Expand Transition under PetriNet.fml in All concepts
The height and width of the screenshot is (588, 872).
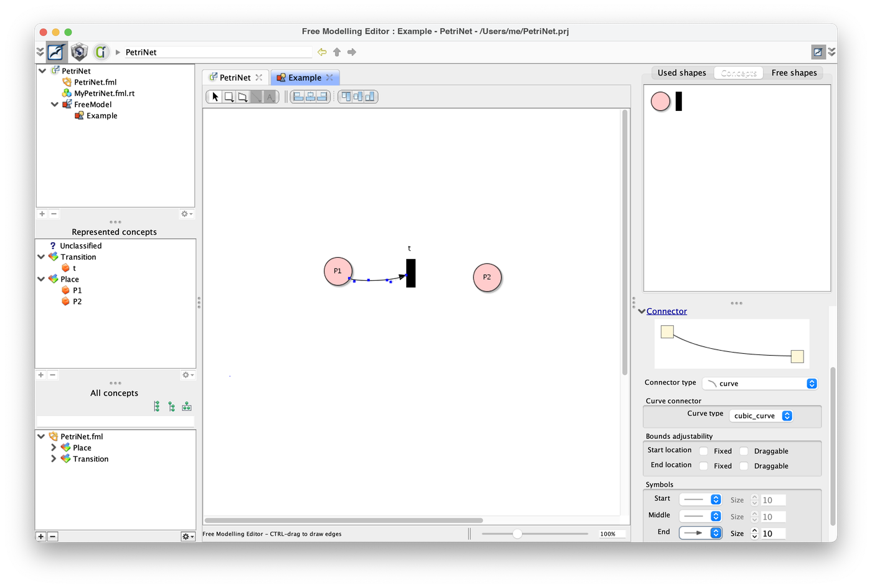(x=54, y=459)
